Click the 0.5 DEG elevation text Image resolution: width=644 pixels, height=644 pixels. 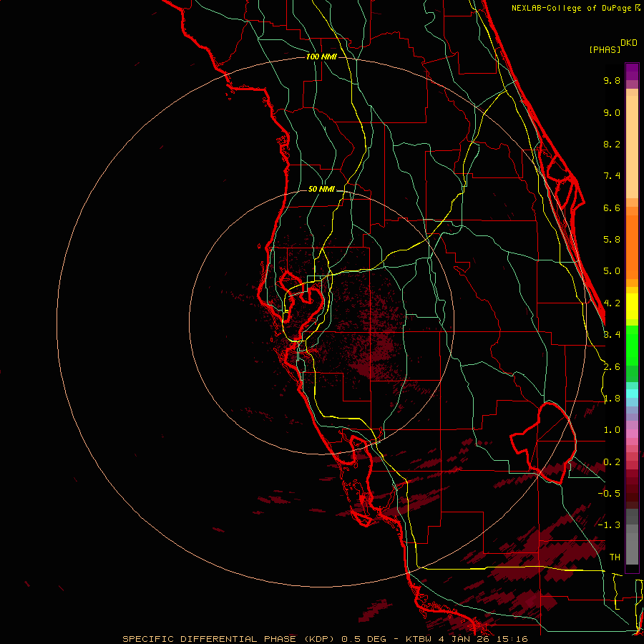coord(364,639)
